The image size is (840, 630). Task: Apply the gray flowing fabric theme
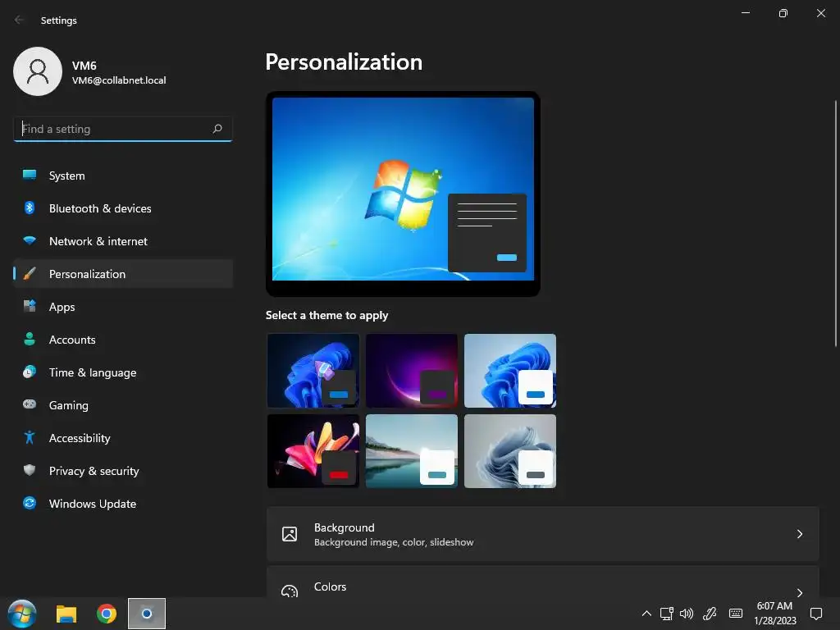point(510,451)
